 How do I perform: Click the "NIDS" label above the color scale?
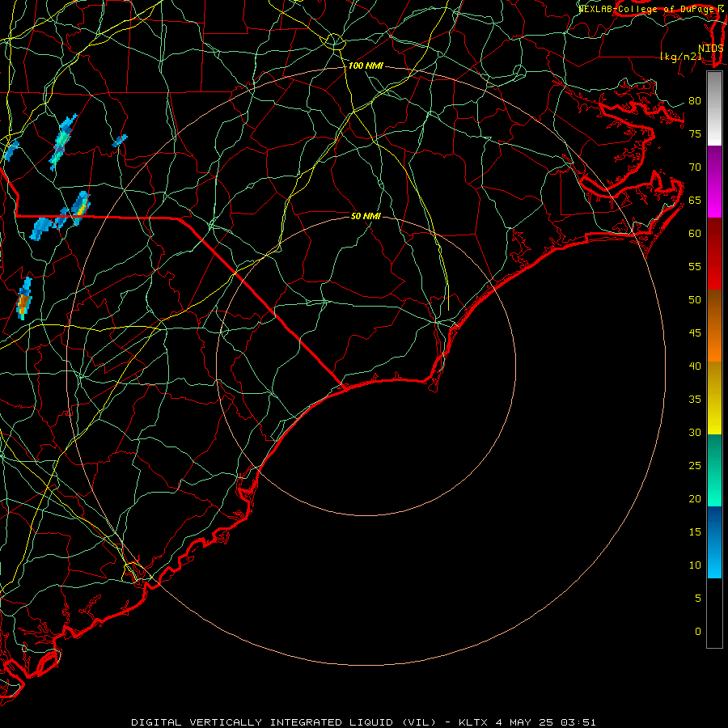[x=711, y=48]
